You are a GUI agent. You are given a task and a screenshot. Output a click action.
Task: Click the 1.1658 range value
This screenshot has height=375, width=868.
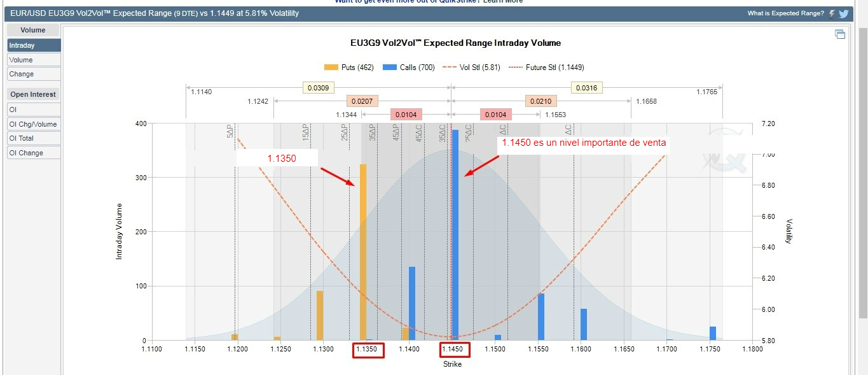[x=646, y=102]
